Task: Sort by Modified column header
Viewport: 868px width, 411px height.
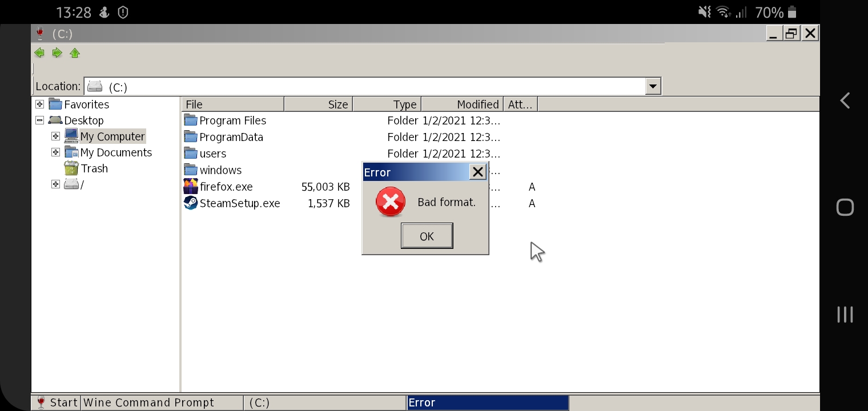Action: (x=462, y=104)
